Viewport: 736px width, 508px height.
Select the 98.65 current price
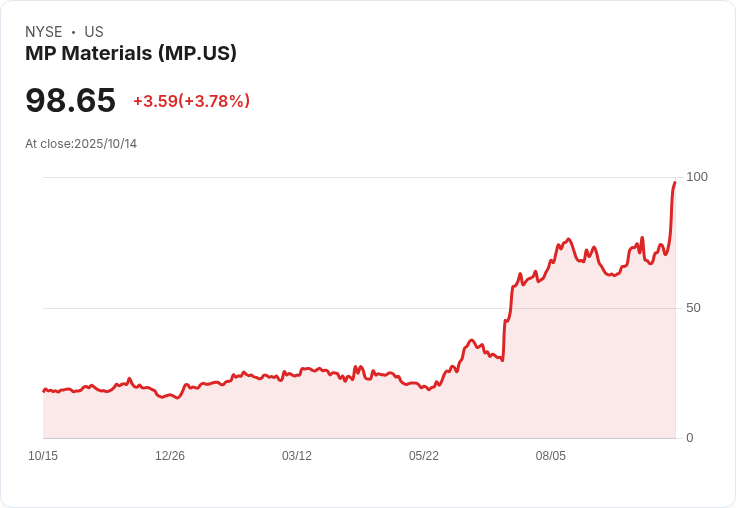[70, 101]
